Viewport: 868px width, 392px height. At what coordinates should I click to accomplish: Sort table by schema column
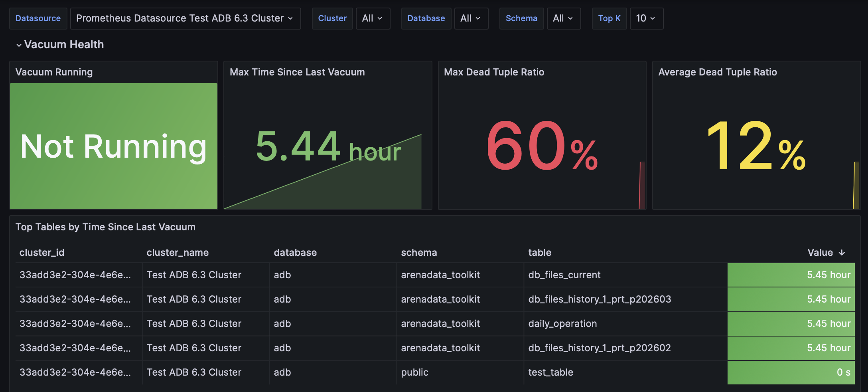tap(419, 252)
